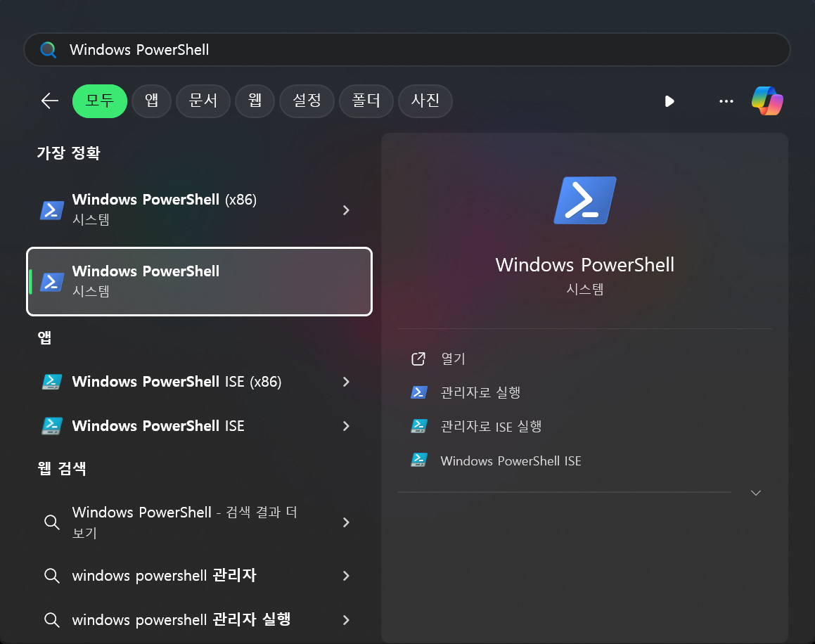The width and height of the screenshot is (815, 644).
Task: Click the Windows PowerShell ISE (x86) icon
Action: [x=52, y=382]
